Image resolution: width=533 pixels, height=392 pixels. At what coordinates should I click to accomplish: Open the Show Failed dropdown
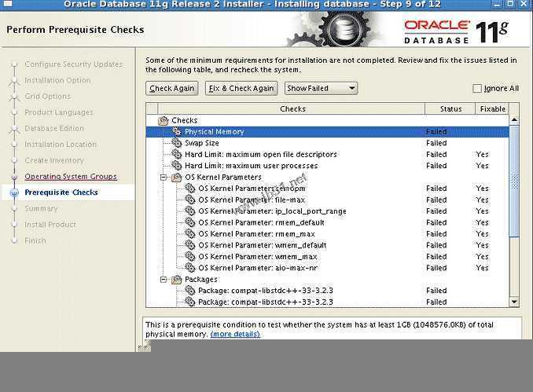[321, 88]
